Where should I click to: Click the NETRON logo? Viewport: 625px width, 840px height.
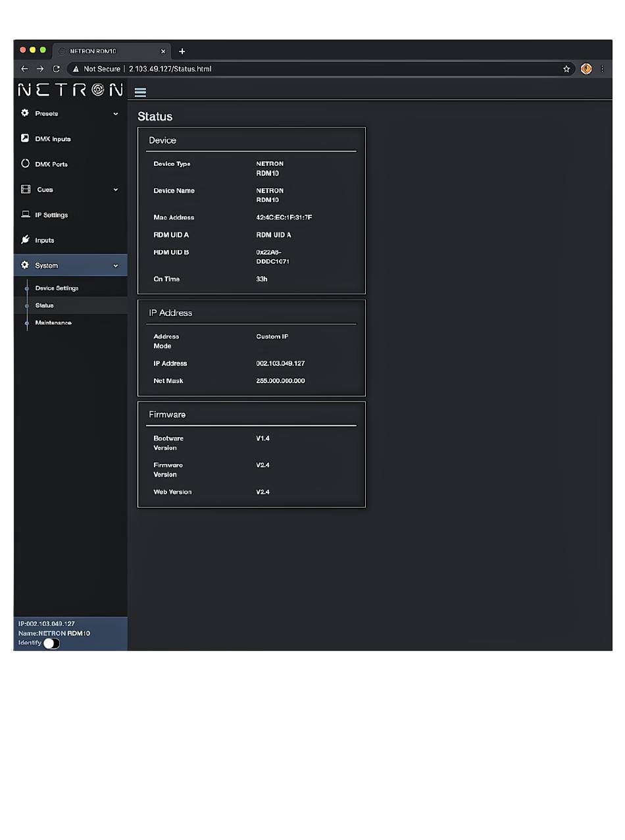pos(70,90)
